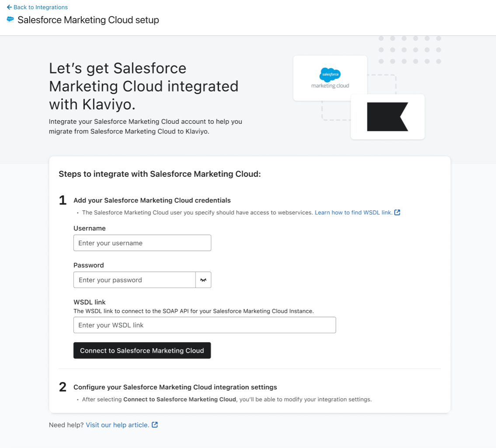Click the back arrow icon beside Back to Integrations

[x=9, y=7]
